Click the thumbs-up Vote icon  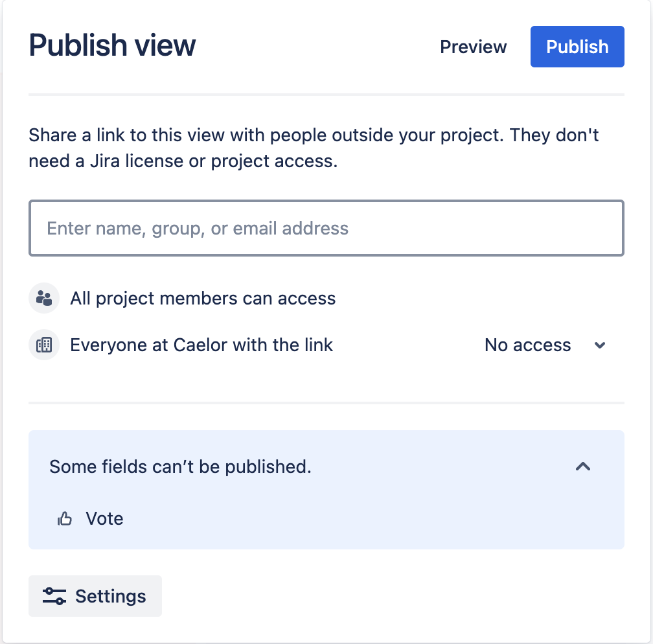pos(65,518)
